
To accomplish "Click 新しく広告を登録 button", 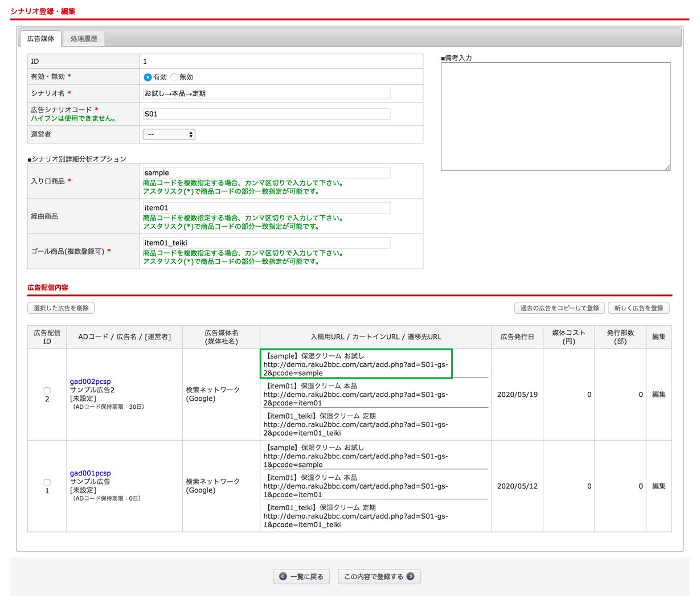I will (x=638, y=308).
